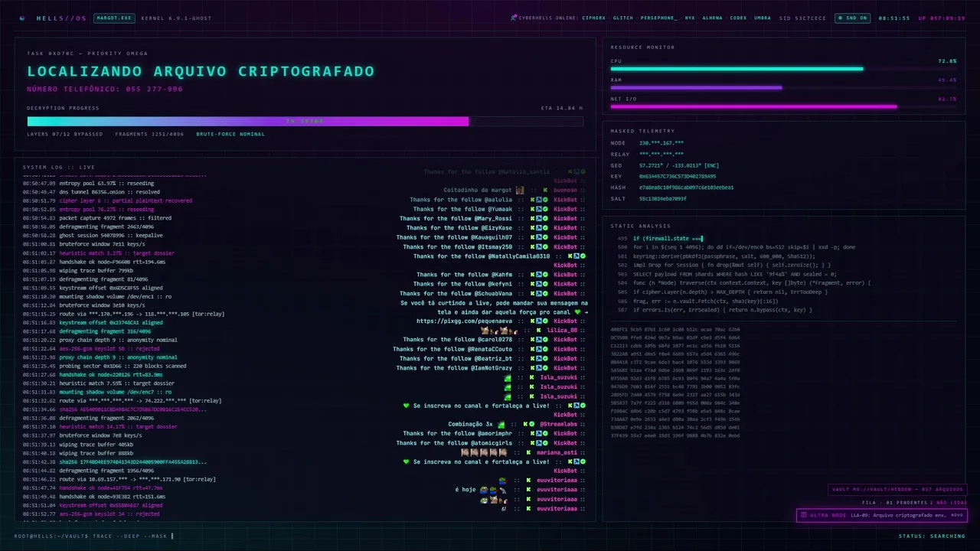The height and width of the screenshot is (551, 980).
Task: Select ALHENA in the online members list
Action: pyautogui.click(x=712, y=18)
